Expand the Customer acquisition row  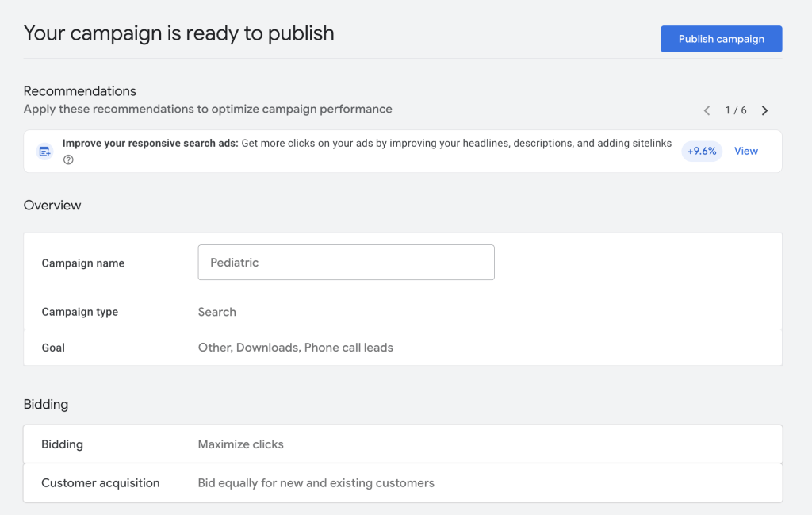point(402,482)
